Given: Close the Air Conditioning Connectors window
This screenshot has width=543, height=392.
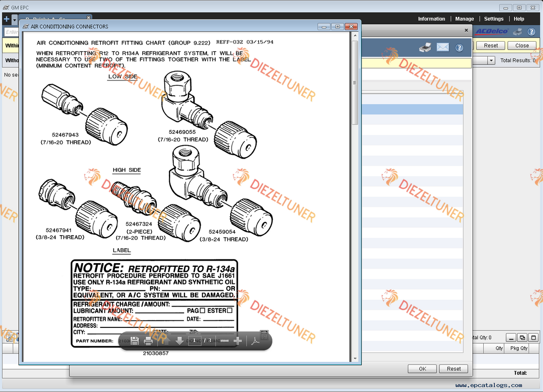Looking at the screenshot, I should 352,27.
